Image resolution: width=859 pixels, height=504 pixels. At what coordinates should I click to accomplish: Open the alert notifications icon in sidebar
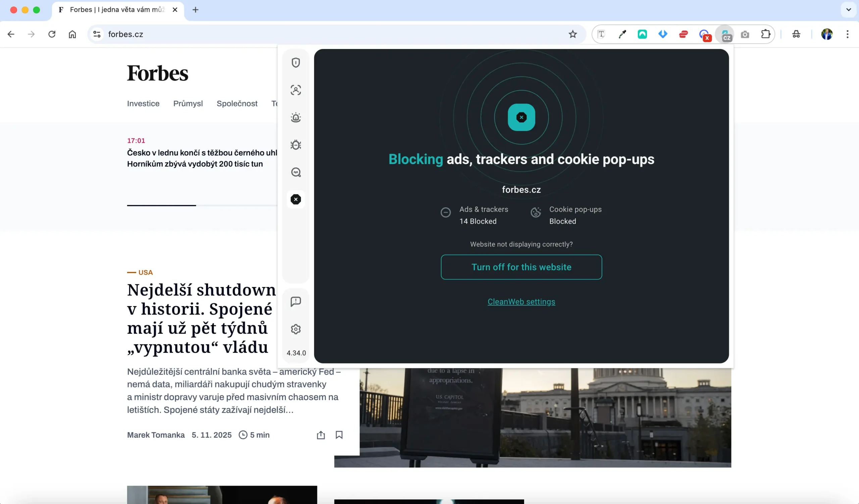click(x=296, y=117)
